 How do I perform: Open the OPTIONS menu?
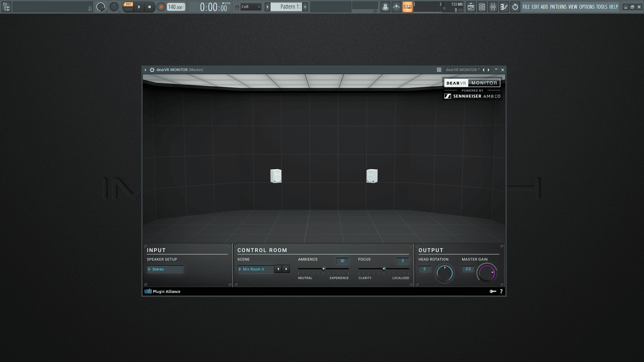pyautogui.click(x=587, y=7)
